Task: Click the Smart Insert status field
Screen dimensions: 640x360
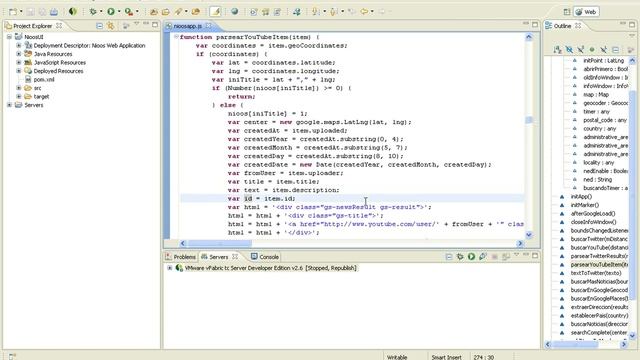Action: click(447, 357)
